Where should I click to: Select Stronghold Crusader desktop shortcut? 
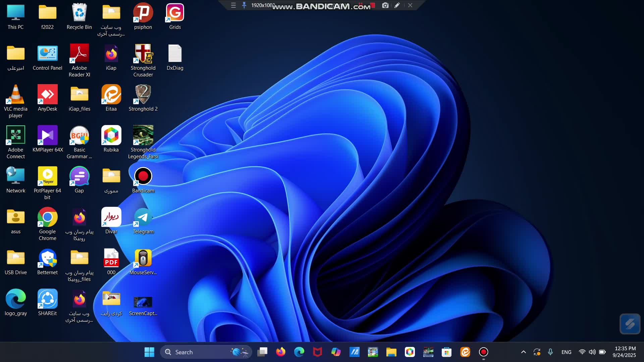(x=143, y=57)
